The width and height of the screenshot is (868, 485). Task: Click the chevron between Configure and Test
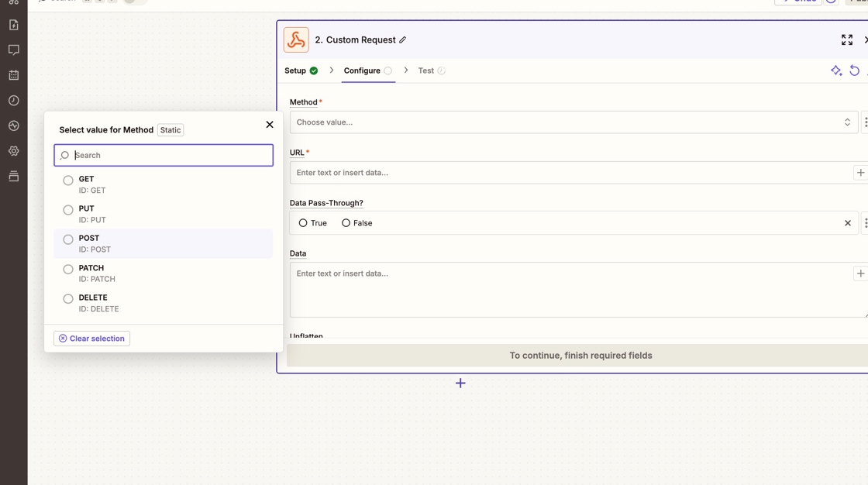tap(406, 71)
